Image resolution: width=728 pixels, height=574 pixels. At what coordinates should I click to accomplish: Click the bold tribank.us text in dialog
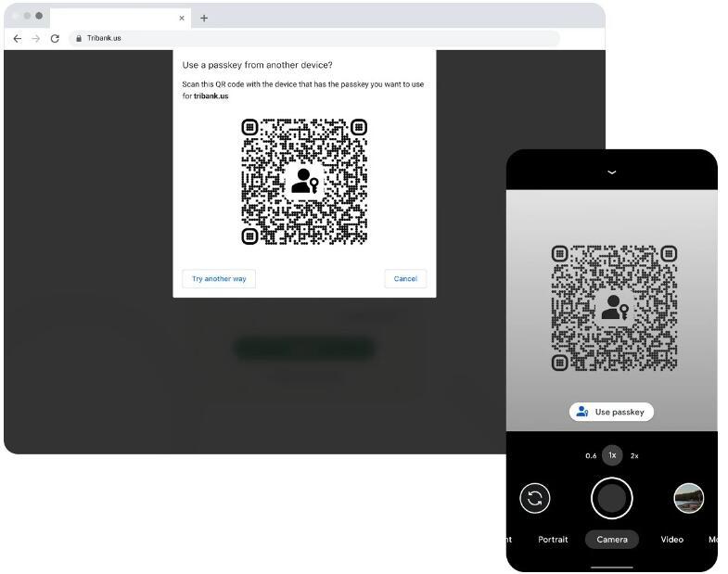tap(211, 96)
